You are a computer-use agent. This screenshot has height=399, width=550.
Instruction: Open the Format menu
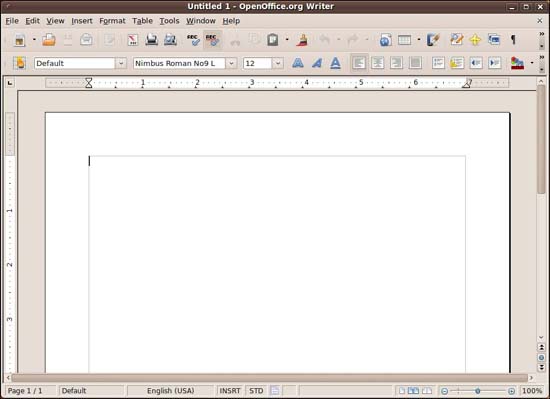coord(112,21)
